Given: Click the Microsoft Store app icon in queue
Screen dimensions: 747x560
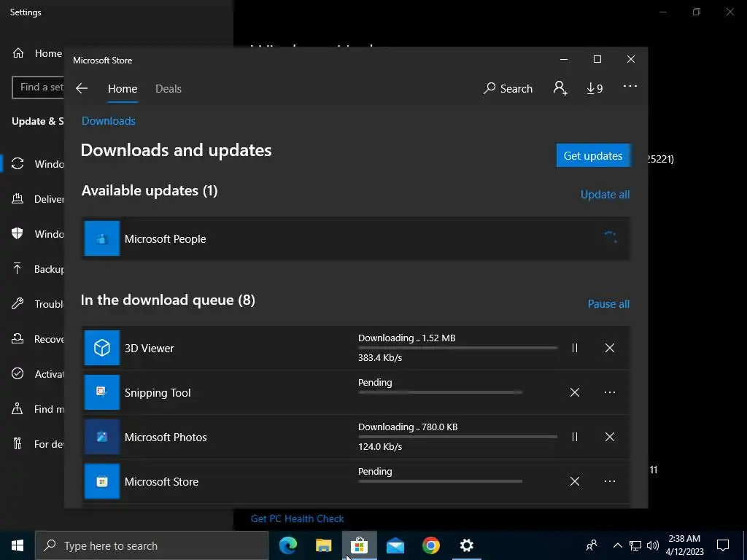Looking at the screenshot, I should [102, 481].
